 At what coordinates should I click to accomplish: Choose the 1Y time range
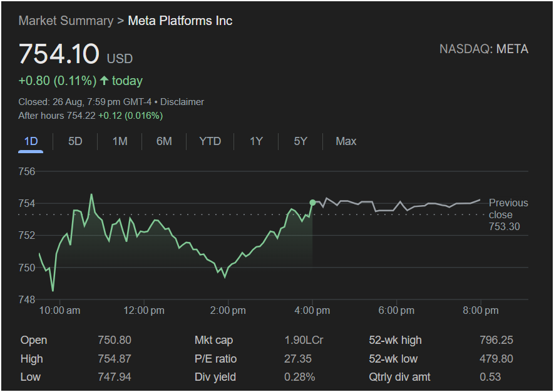256,141
